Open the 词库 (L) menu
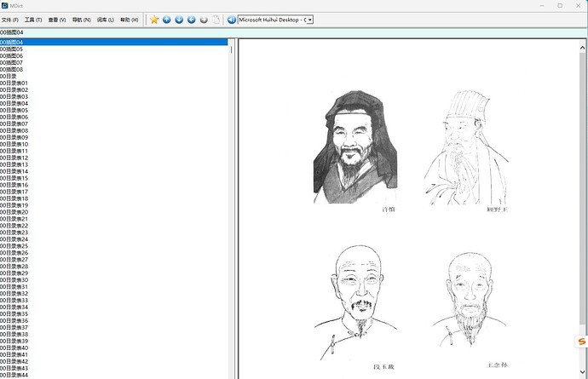 pos(106,19)
